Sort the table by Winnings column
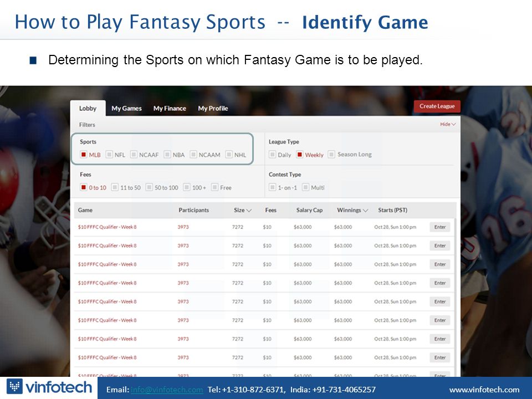The height and width of the screenshot is (399, 532). tap(352, 210)
